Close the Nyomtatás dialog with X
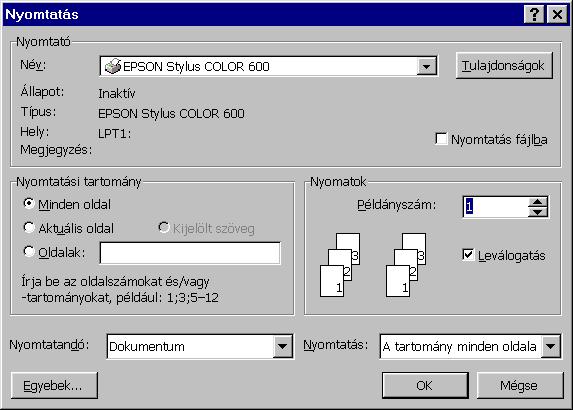The width and height of the screenshot is (573, 410). (x=557, y=15)
